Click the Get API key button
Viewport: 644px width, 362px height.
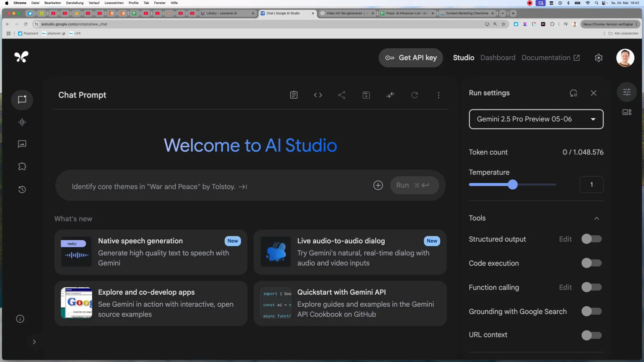coord(411,58)
